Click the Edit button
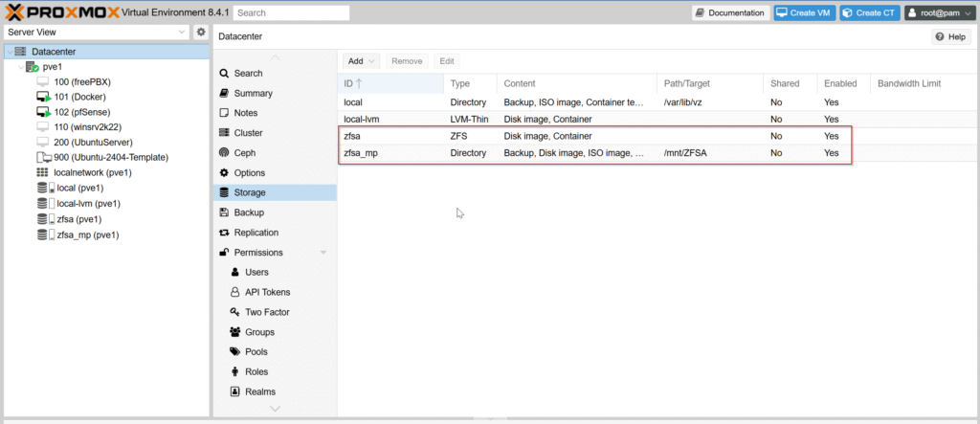 pyautogui.click(x=446, y=61)
